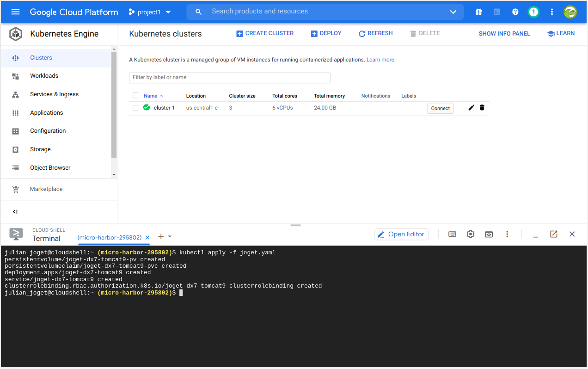Viewport: 588px width, 369px height.
Task: Open the notifications badge icon
Action: point(533,12)
